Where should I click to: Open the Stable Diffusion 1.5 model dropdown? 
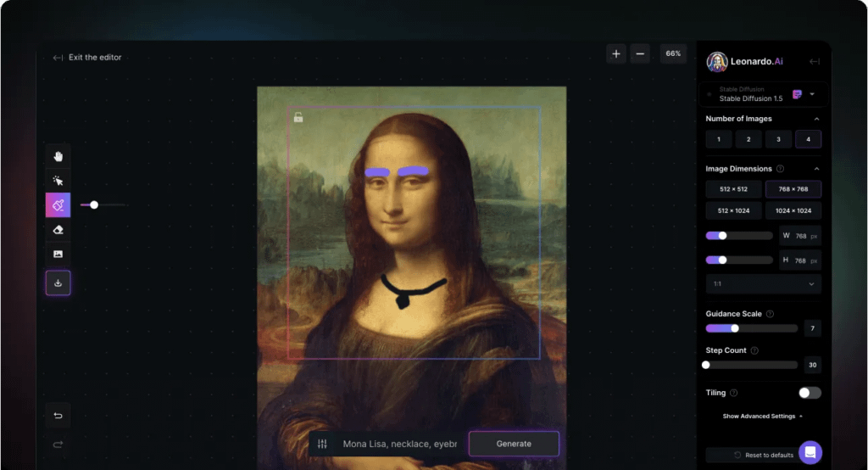point(764,94)
